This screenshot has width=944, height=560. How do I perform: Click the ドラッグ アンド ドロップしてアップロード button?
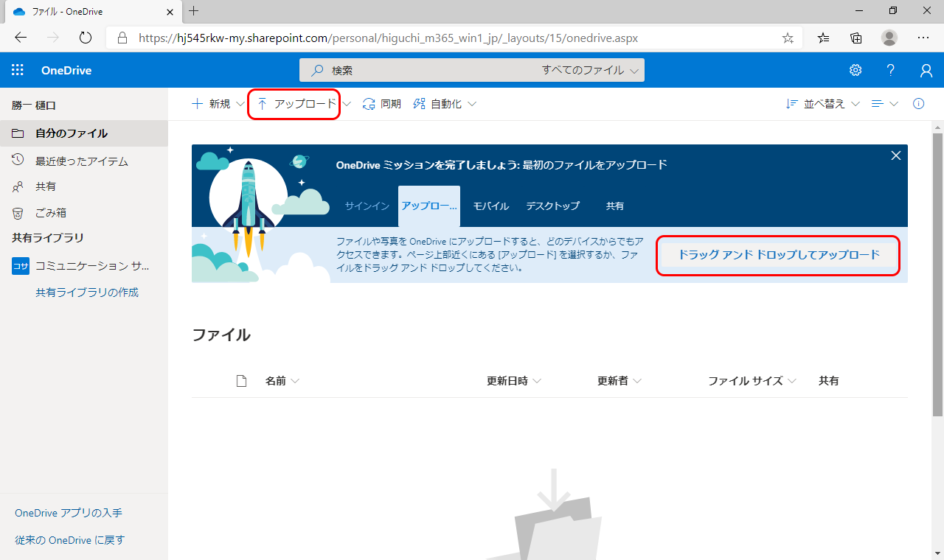(779, 255)
